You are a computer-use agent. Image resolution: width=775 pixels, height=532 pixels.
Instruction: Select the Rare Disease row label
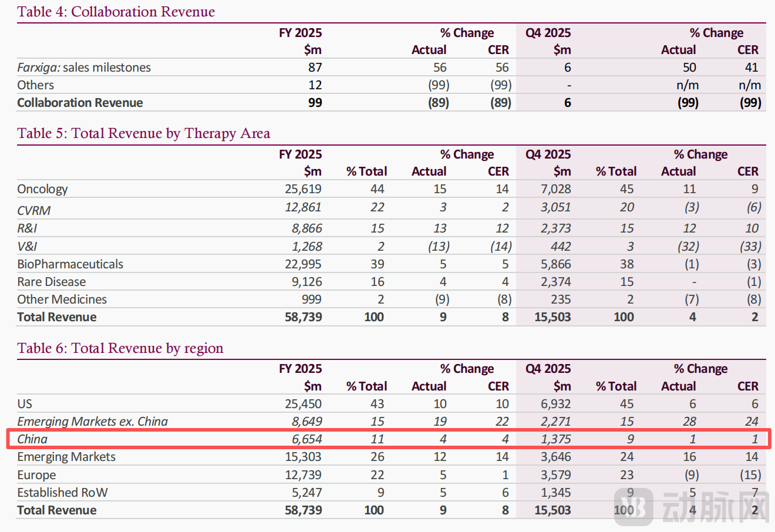pyautogui.click(x=51, y=282)
